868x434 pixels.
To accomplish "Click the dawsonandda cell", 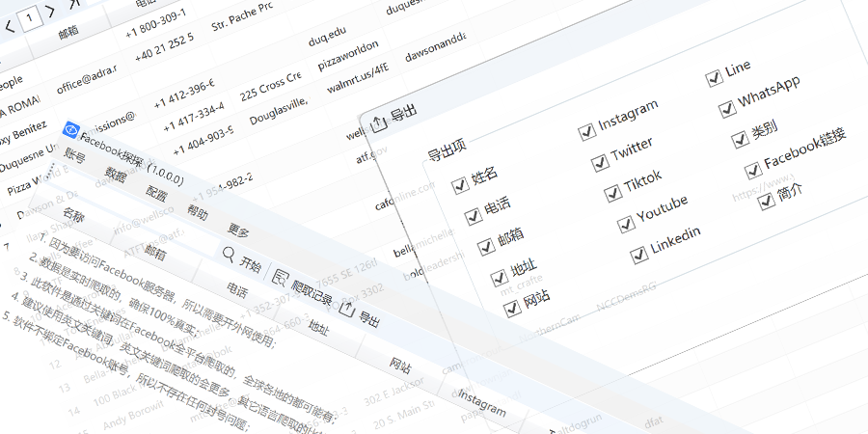I will [x=436, y=45].
